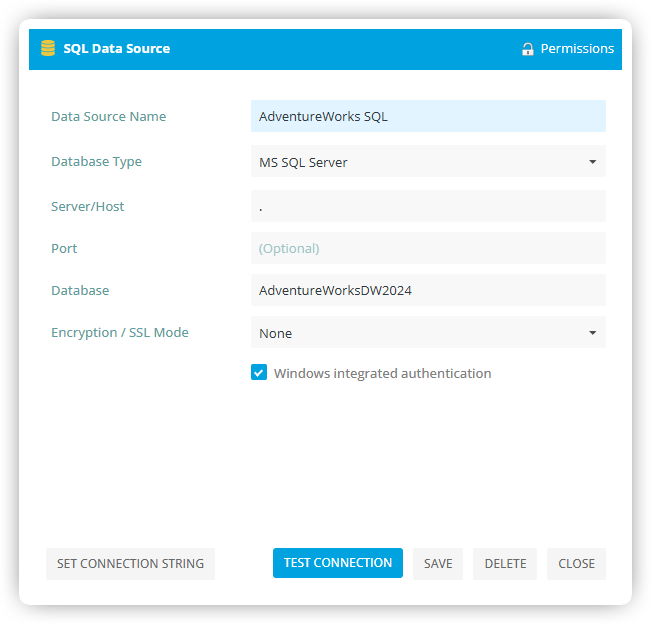Click the Data Source Name label

(109, 116)
